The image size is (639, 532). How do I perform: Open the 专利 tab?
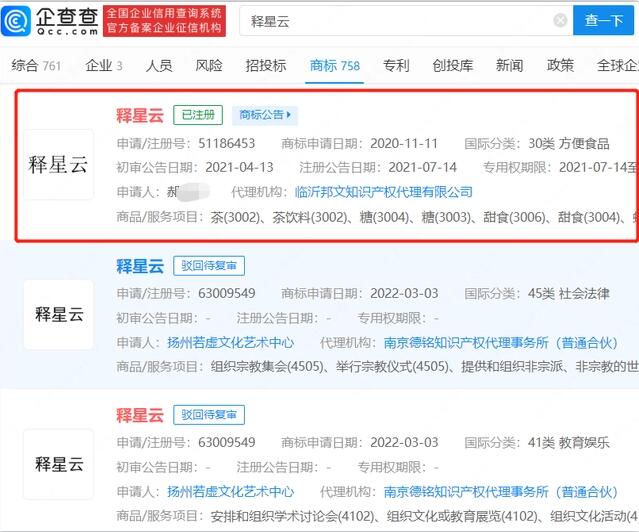[x=396, y=65]
